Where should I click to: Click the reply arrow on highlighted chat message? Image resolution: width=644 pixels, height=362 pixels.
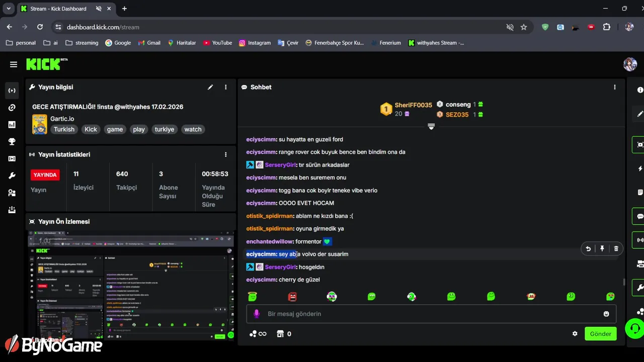click(588, 248)
